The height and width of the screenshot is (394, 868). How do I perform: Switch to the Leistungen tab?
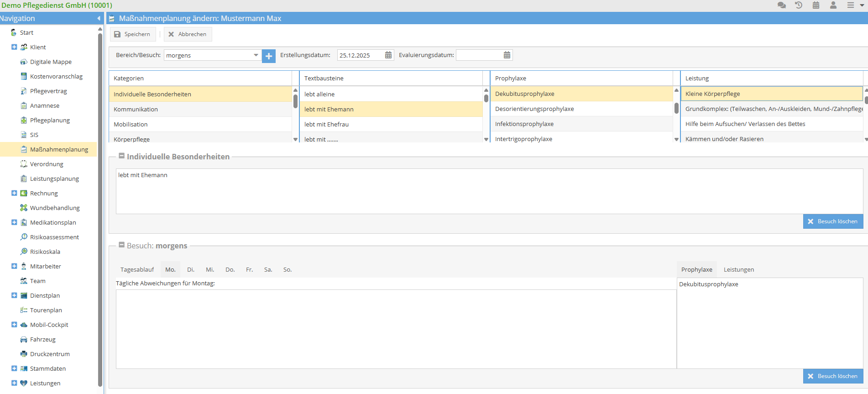738,270
